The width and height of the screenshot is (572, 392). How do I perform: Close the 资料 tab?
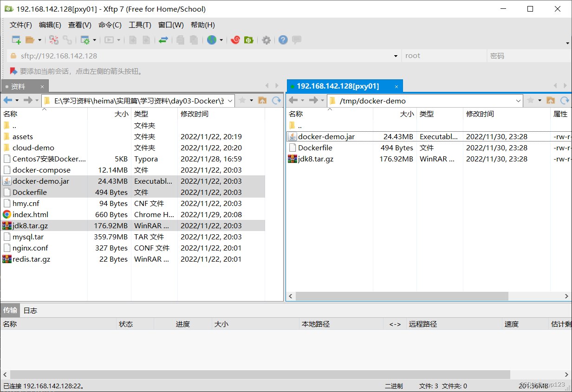coord(42,86)
